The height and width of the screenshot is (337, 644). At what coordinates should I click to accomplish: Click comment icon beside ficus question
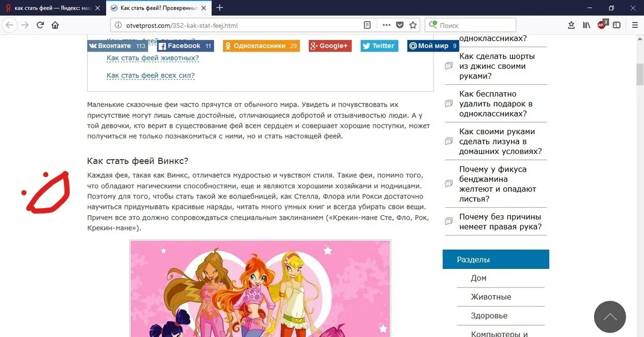click(x=449, y=184)
